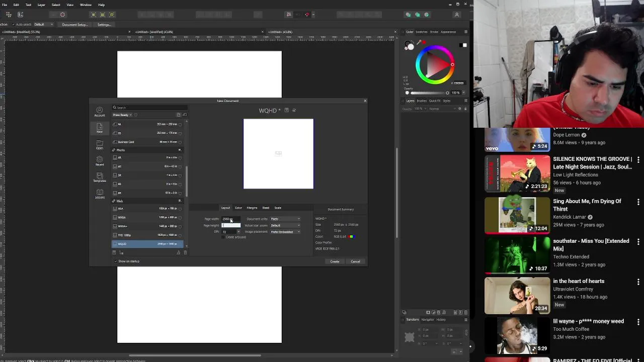This screenshot has width=644, height=362.
Task: Open the File menu
Action: pyautogui.click(x=5, y=5)
